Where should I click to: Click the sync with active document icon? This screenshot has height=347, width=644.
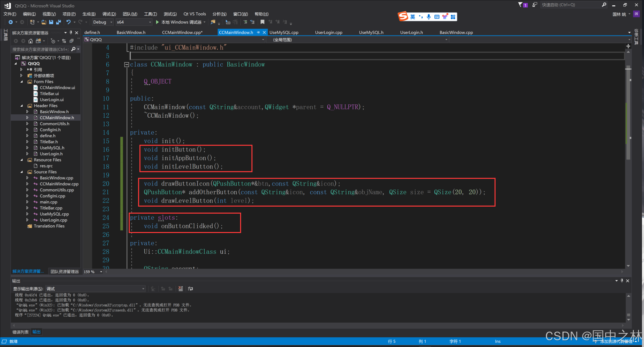click(x=64, y=41)
